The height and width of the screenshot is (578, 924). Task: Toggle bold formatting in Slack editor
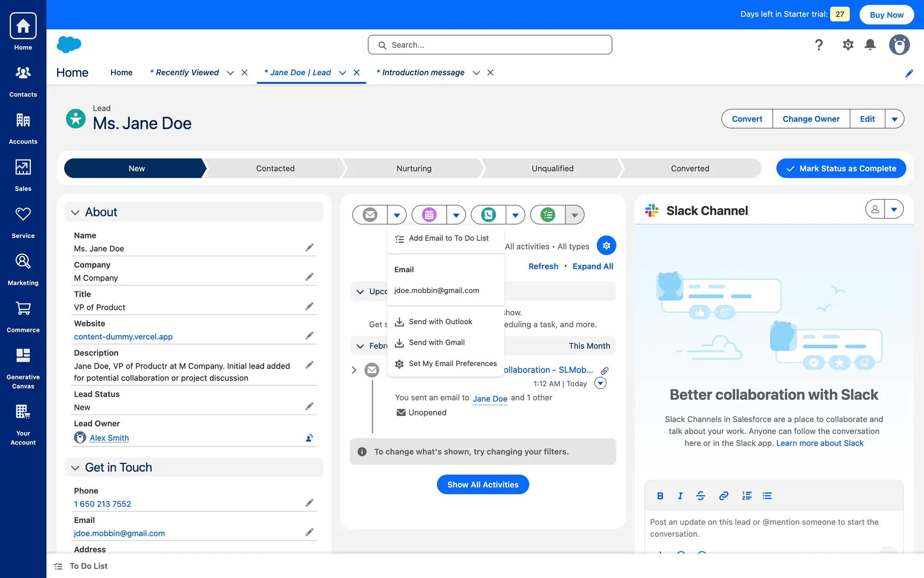pyautogui.click(x=660, y=496)
